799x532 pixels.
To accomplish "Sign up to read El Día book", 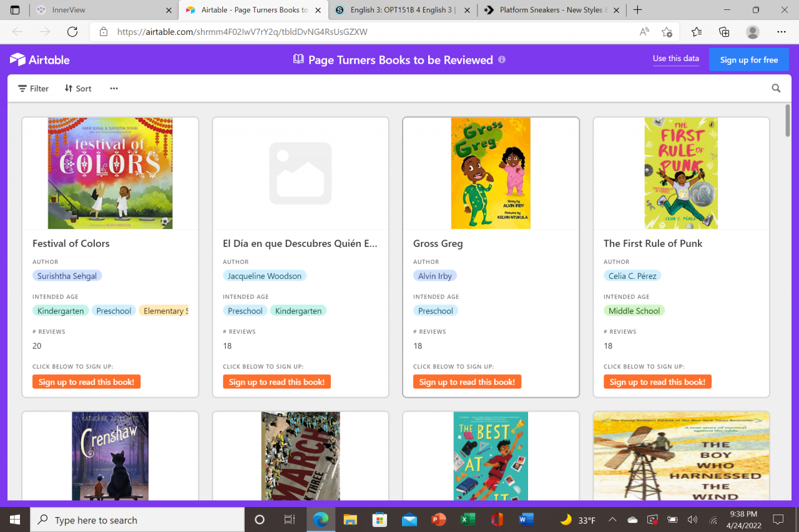I will [277, 382].
